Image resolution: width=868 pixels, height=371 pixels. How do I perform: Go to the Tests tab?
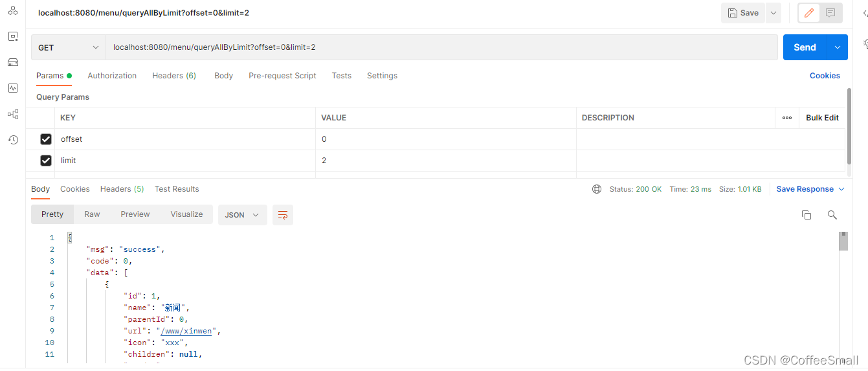coord(341,76)
